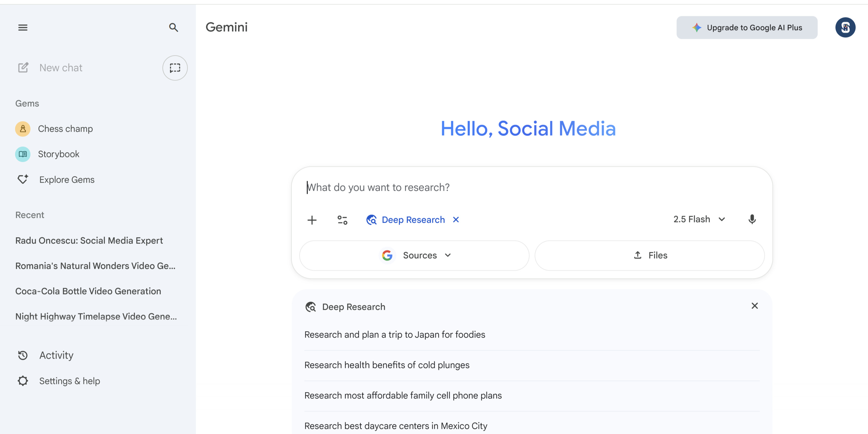Collapse the sidebar using hamburger menu icon
This screenshot has height=434, width=868.
pyautogui.click(x=23, y=27)
